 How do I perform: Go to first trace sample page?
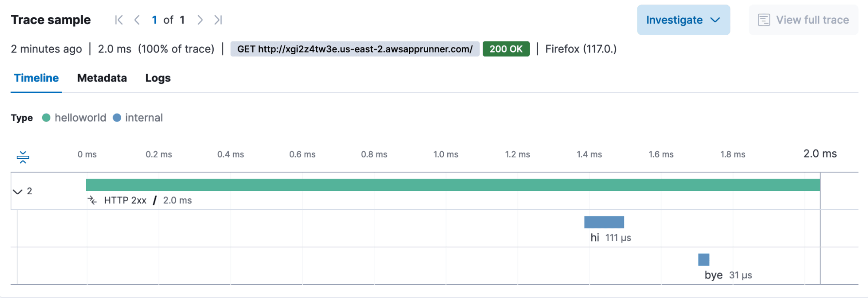119,20
